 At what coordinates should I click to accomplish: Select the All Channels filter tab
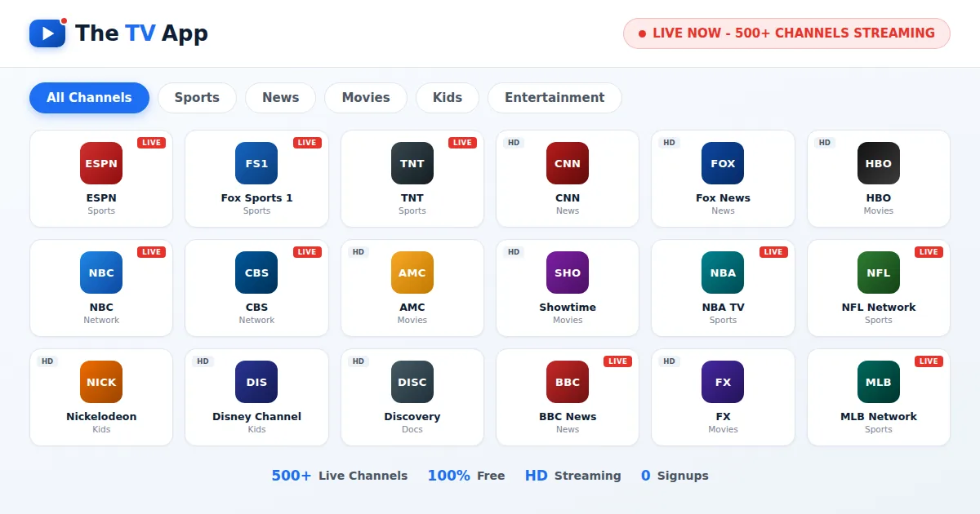pos(89,98)
